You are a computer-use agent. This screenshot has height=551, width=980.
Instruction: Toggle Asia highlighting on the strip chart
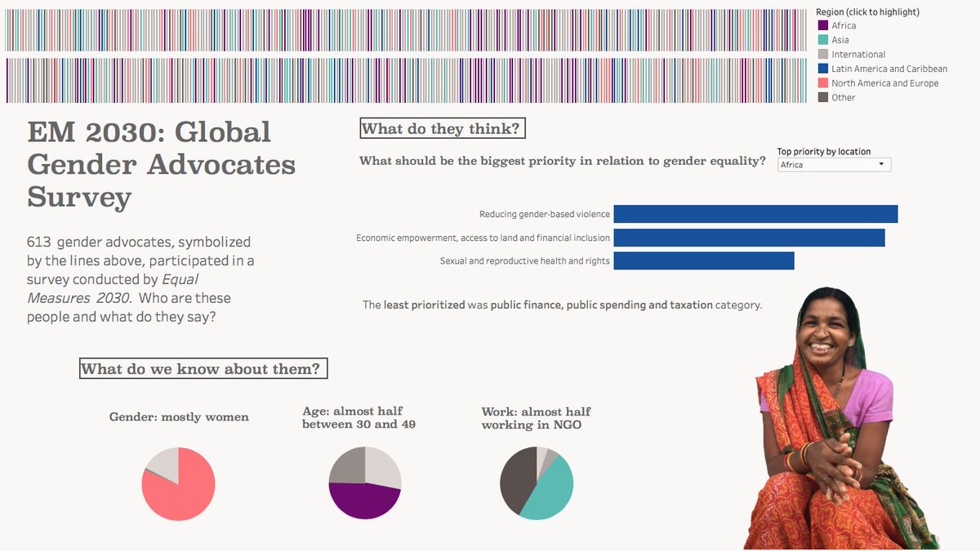pos(822,39)
